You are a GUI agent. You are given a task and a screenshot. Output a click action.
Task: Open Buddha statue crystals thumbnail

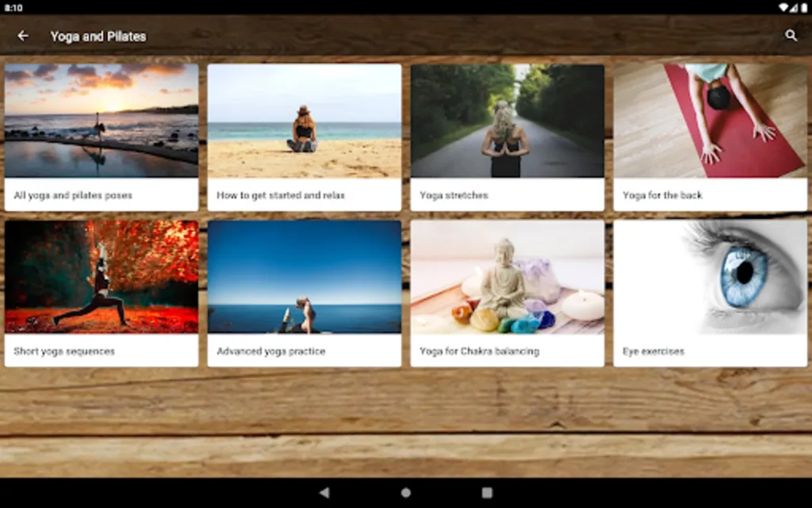click(507, 277)
